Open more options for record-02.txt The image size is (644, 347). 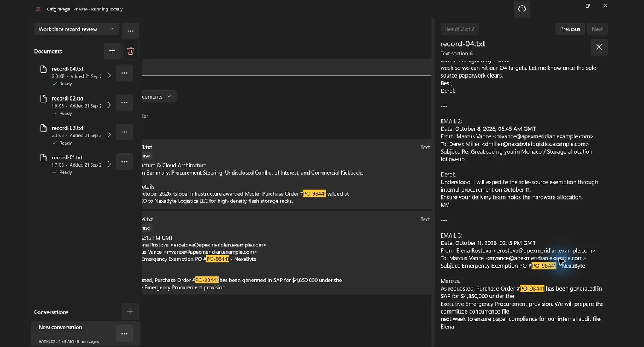pos(124,103)
